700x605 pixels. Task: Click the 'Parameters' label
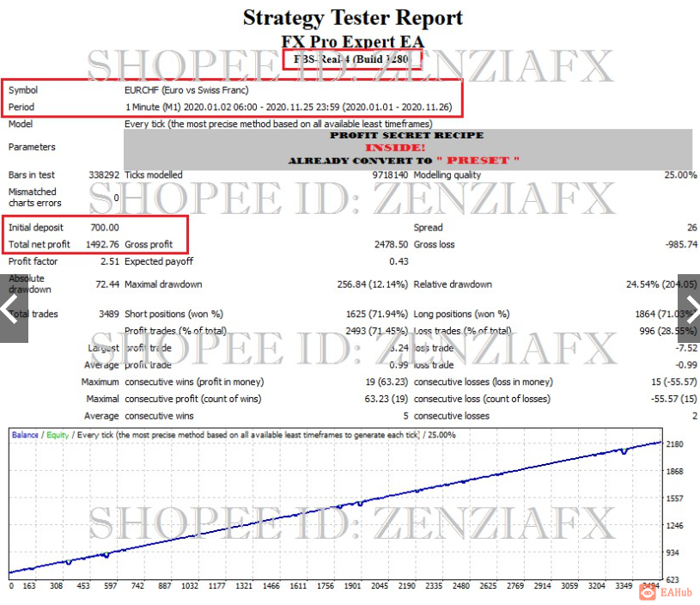coord(32,147)
